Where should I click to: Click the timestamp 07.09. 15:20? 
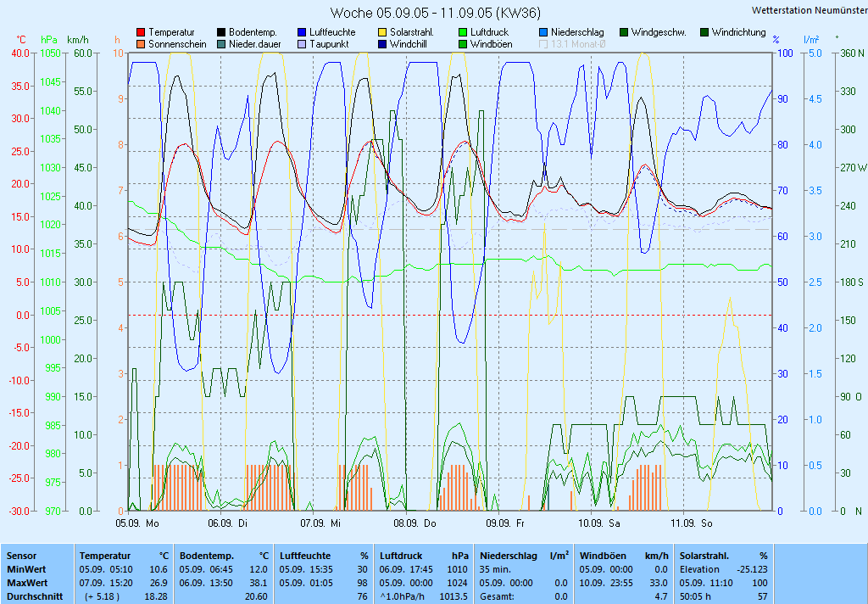pyautogui.click(x=106, y=583)
